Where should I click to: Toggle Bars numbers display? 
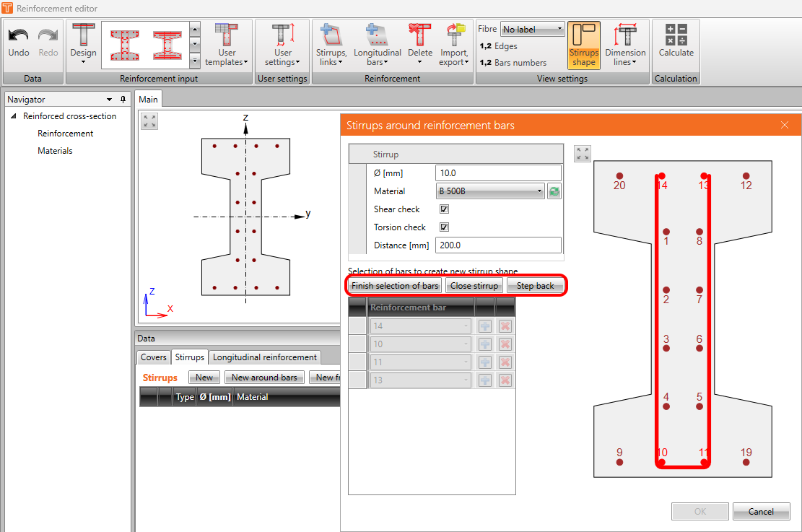pyautogui.click(x=513, y=63)
